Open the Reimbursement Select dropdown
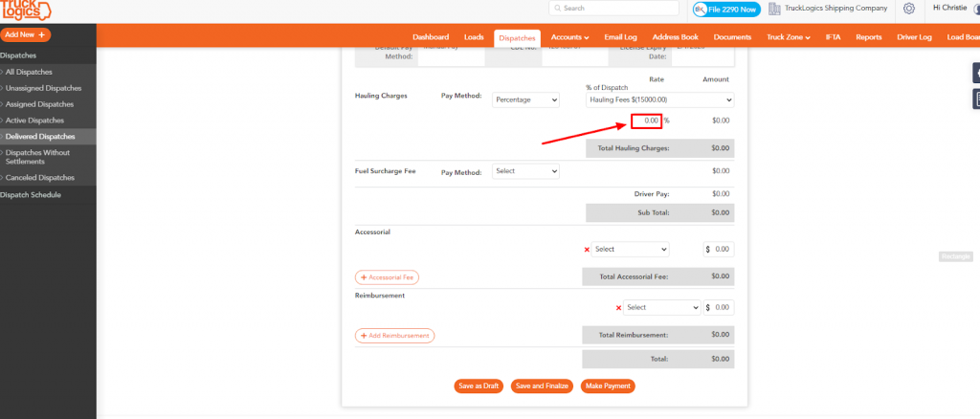The image size is (980, 419). (x=662, y=307)
